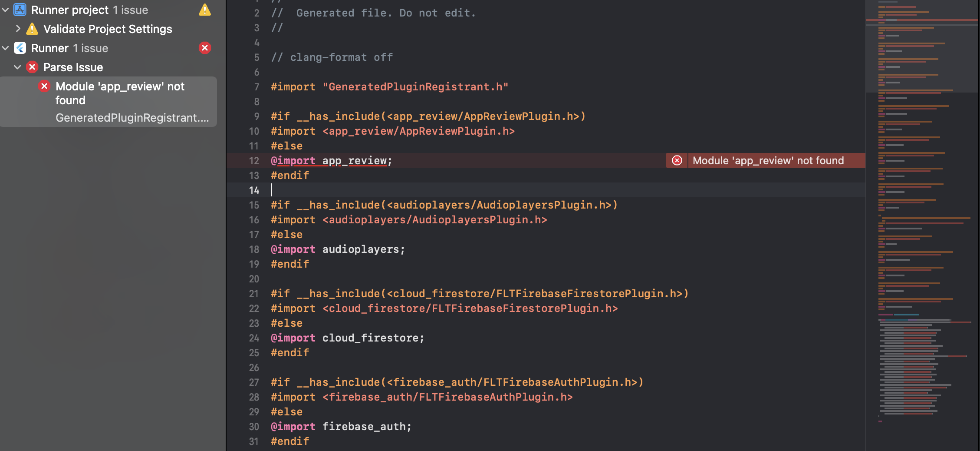
Task: Click the '#import <app_review/AppReviewPlugin.h>' line
Action: [393, 131]
